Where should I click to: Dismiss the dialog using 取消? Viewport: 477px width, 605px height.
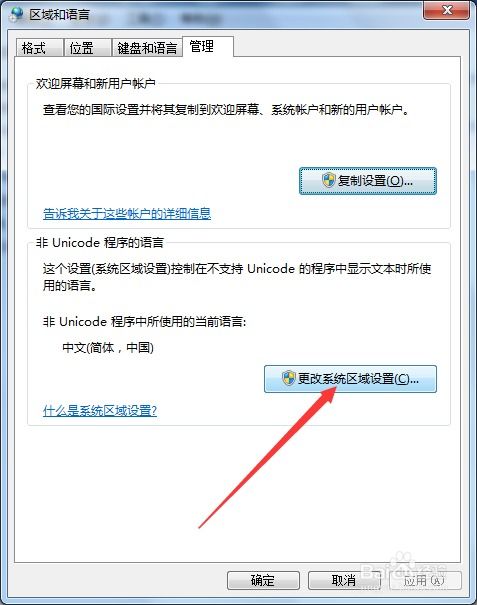(x=344, y=580)
